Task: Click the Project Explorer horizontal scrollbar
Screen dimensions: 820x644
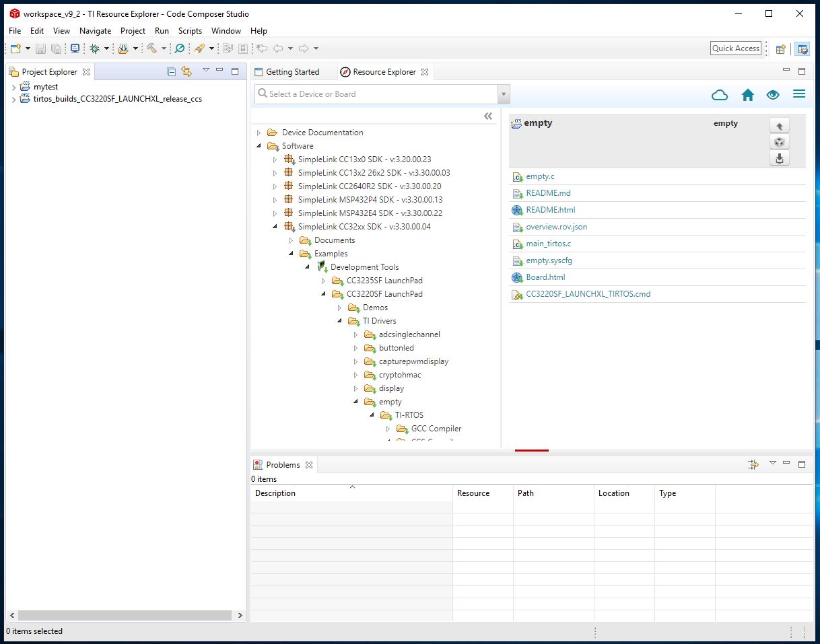Action: [x=125, y=615]
